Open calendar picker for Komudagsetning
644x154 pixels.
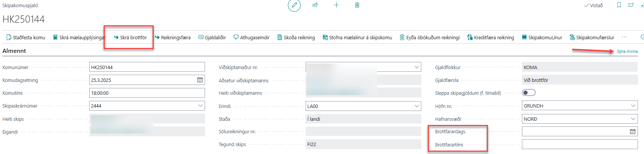200,80
